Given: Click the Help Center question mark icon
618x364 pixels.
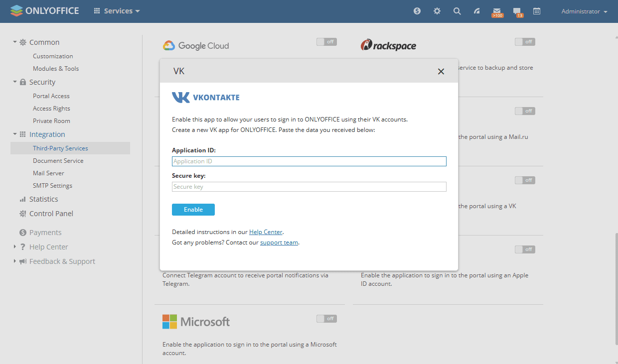Looking at the screenshot, I should pos(23,247).
